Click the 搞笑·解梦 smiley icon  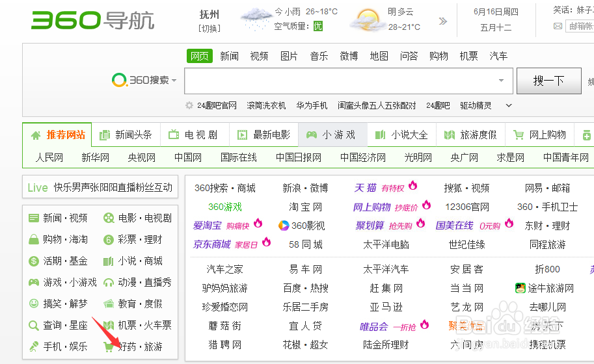click(34, 304)
